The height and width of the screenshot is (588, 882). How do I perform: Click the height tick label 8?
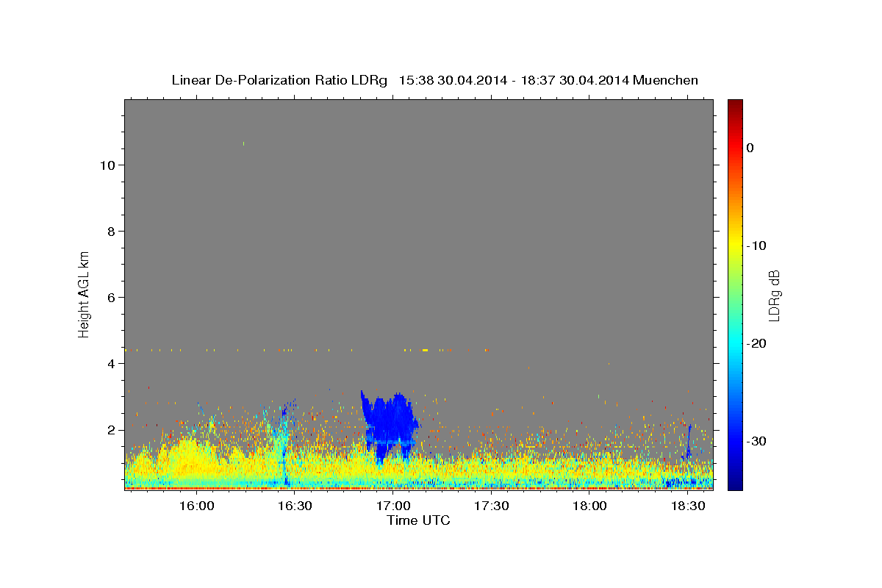point(110,231)
